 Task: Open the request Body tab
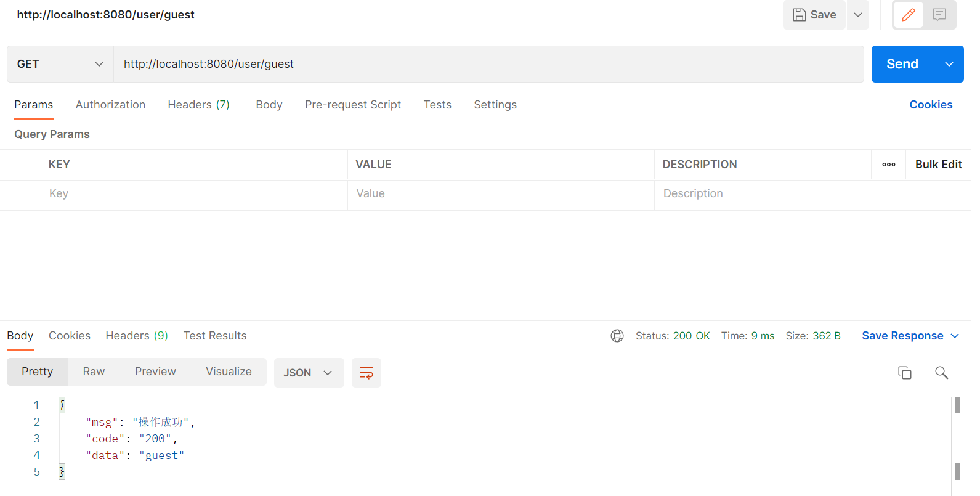tap(269, 105)
